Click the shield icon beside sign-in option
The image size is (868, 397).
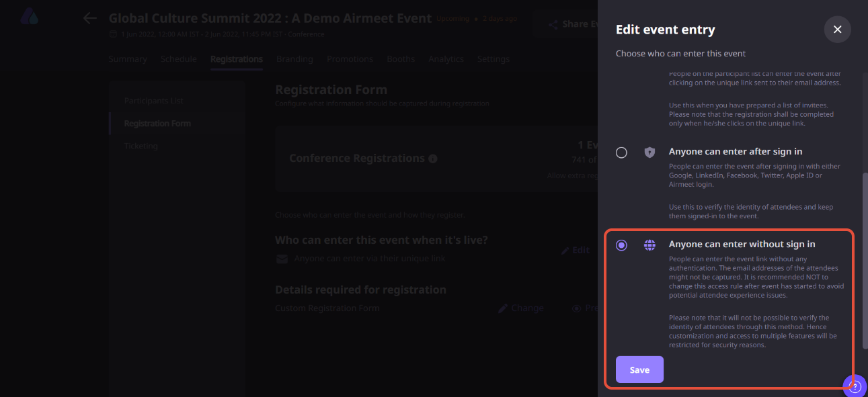649,152
